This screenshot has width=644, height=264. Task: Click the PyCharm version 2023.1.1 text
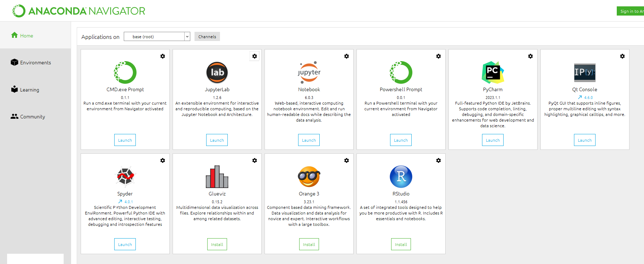[493, 98]
